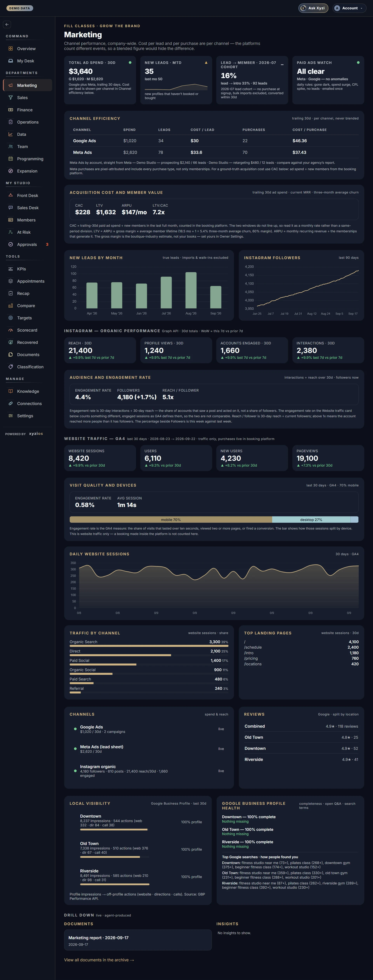Click the Recap icon
The height and width of the screenshot is (980, 373).
pyautogui.click(x=11, y=293)
